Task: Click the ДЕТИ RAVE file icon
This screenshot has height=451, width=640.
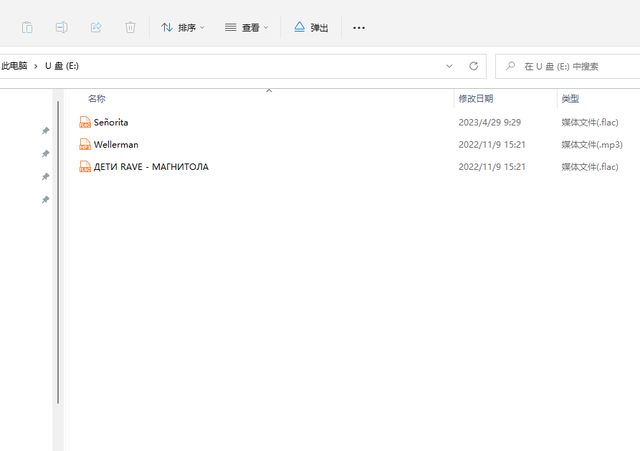Action: click(x=85, y=166)
